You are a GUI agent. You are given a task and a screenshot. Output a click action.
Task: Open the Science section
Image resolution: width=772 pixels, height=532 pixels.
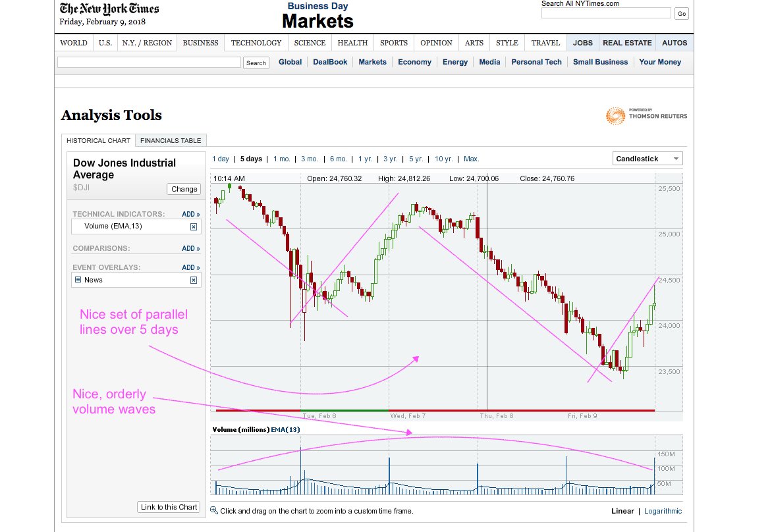(x=310, y=43)
